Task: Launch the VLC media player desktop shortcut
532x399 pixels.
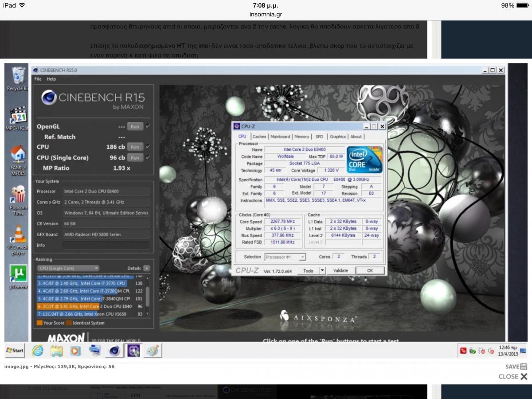Action: [18, 240]
